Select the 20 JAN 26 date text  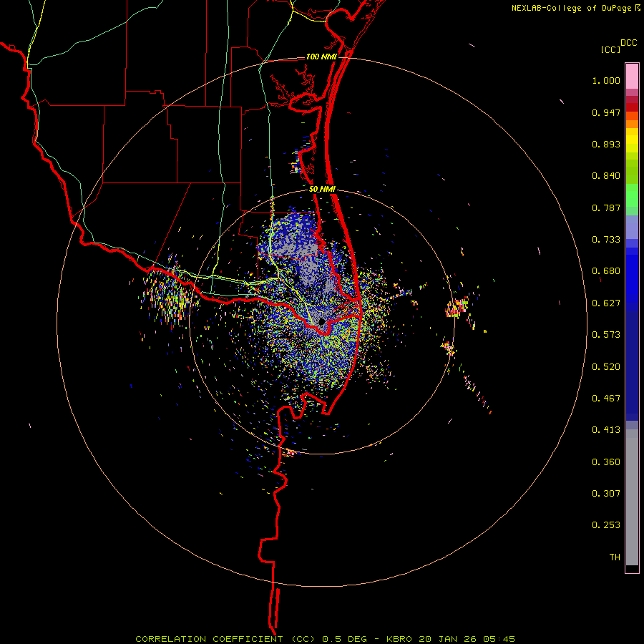[x=448, y=639]
